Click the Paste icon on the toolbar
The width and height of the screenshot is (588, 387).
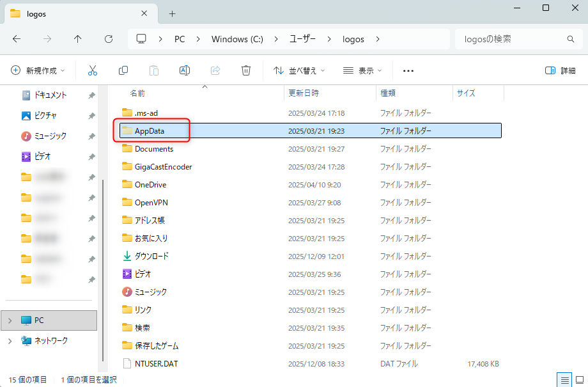tap(153, 70)
